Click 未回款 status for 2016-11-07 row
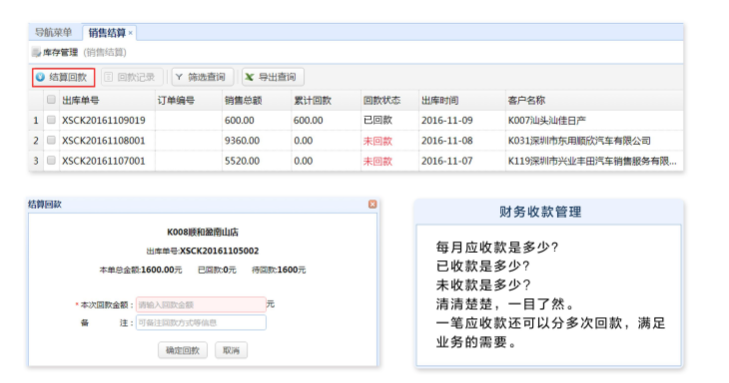 pos(378,161)
